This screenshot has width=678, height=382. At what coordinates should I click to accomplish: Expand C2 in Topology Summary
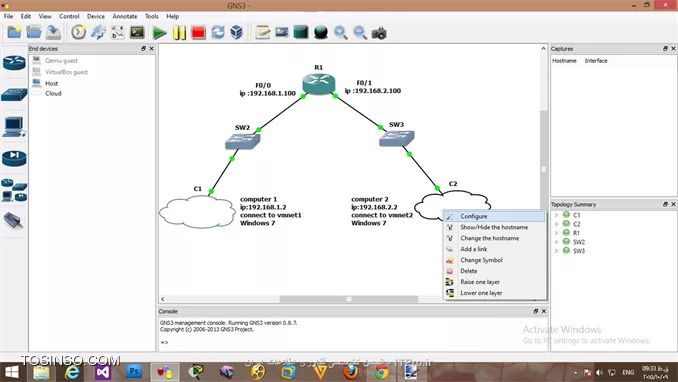pyautogui.click(x=556, y=224)
